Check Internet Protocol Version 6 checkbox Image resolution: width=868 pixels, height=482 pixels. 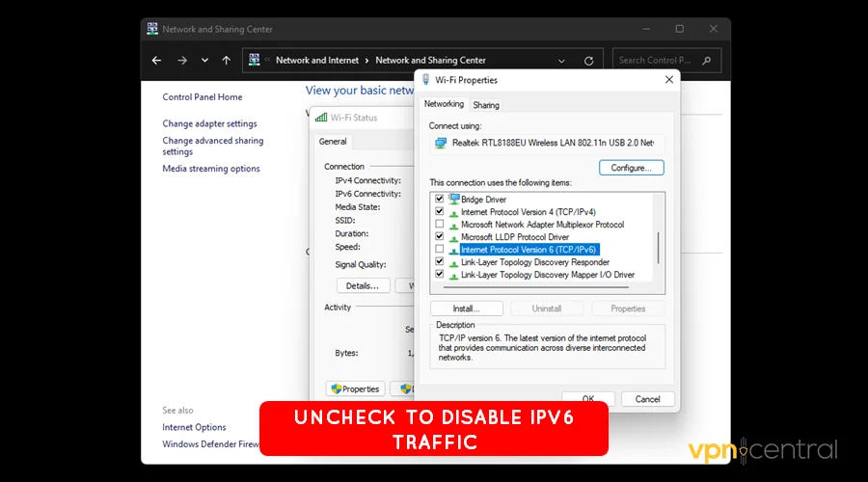(440, 249)
